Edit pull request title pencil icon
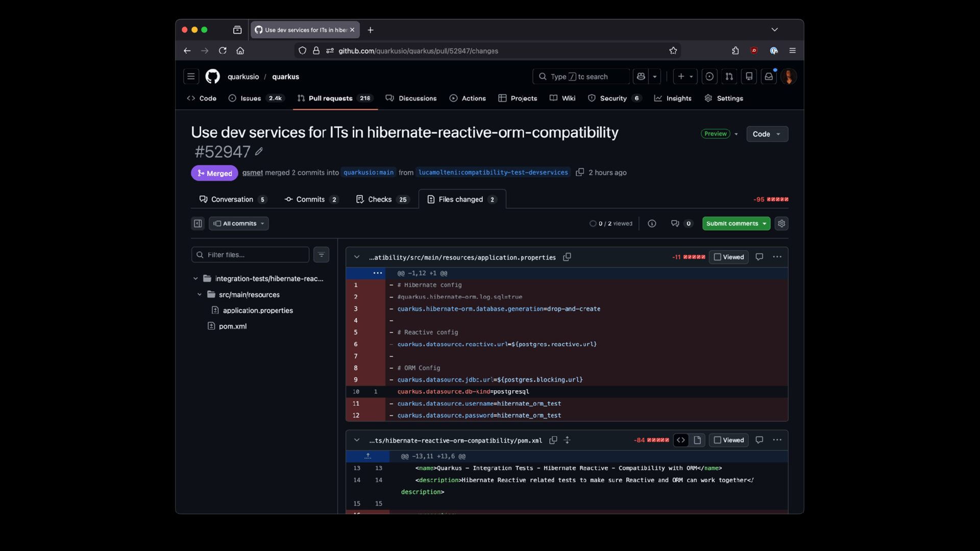The height and width of the screenshot is (551, 980). [259, 152]
